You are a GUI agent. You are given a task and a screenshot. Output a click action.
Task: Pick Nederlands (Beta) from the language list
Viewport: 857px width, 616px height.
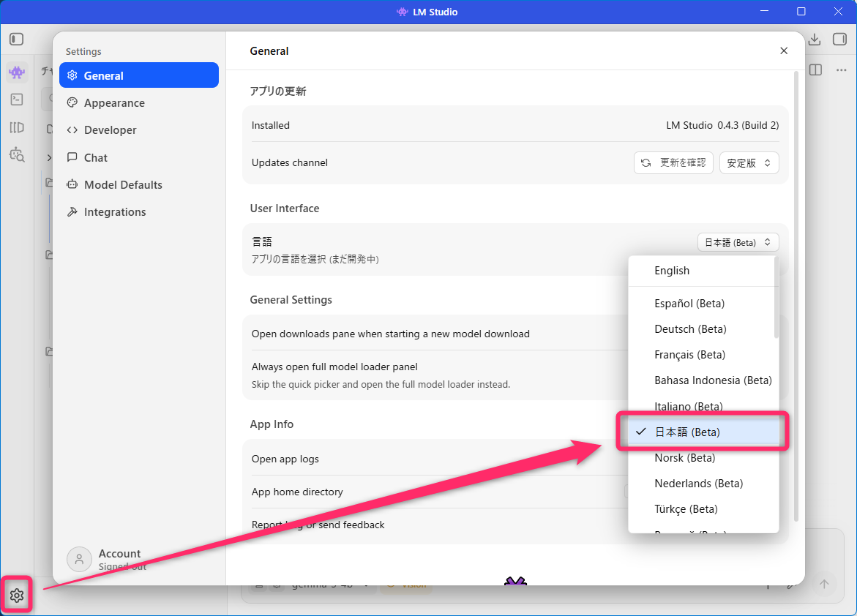(x=698, y=484)
